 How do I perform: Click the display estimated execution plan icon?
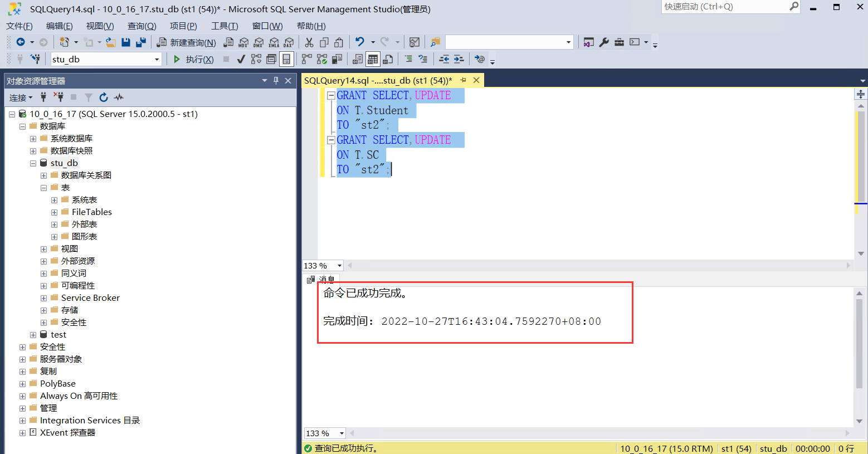256,59
